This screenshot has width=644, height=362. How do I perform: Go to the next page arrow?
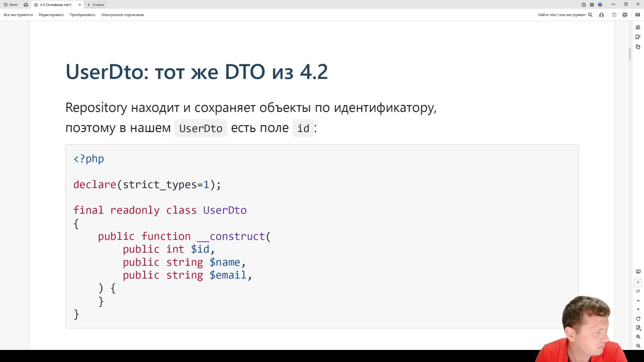click(x=638, y=309)
